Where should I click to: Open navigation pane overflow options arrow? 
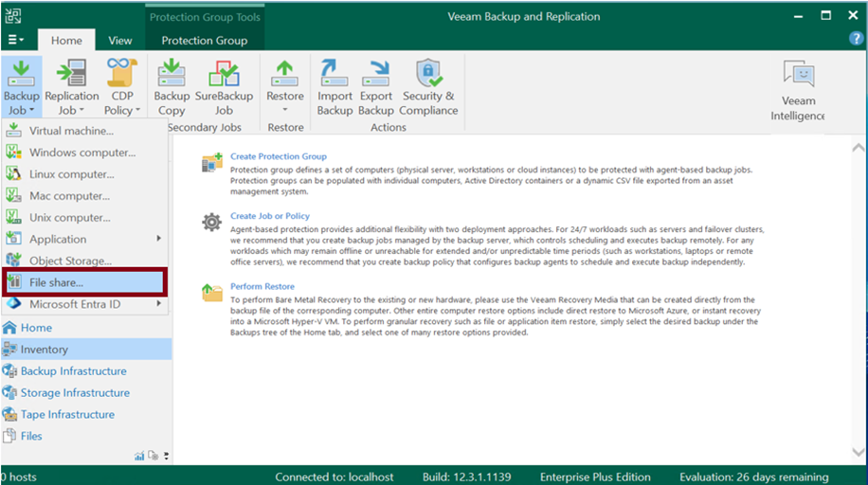pos(166,457)
